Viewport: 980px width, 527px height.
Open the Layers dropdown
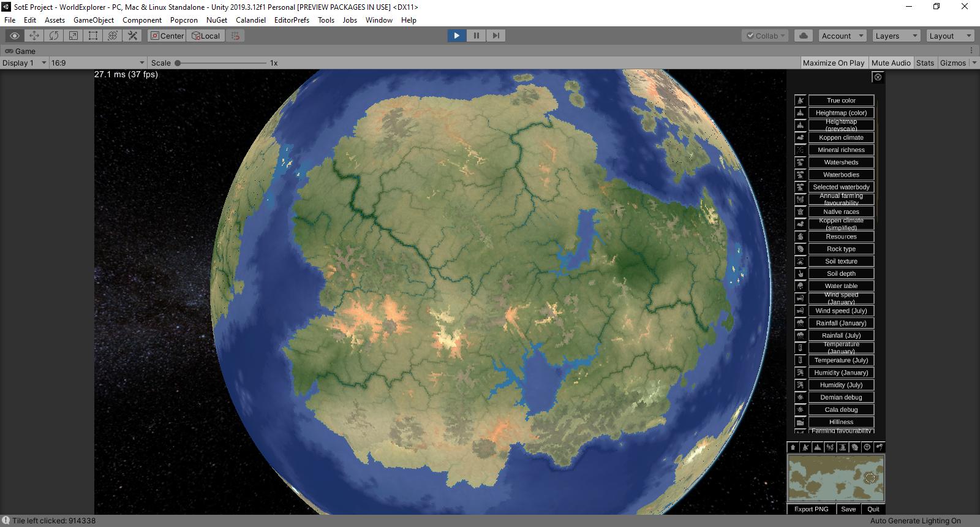[x=896, y=36]
